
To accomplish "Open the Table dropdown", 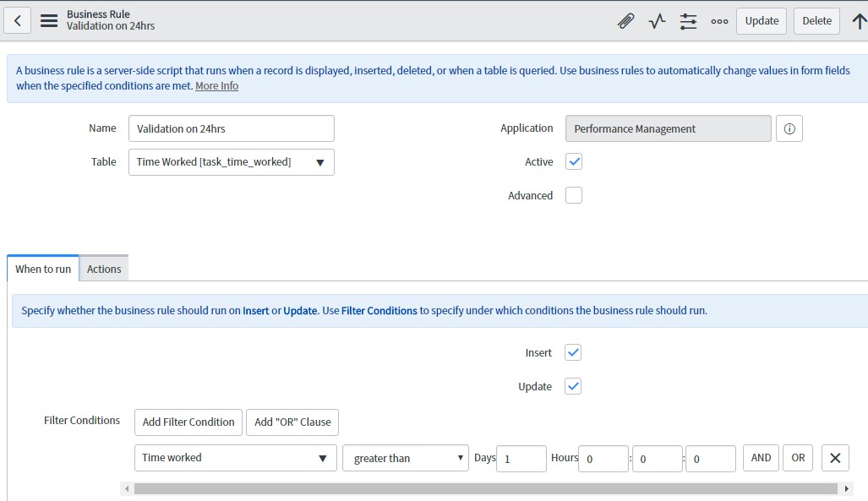I will 231,162.
